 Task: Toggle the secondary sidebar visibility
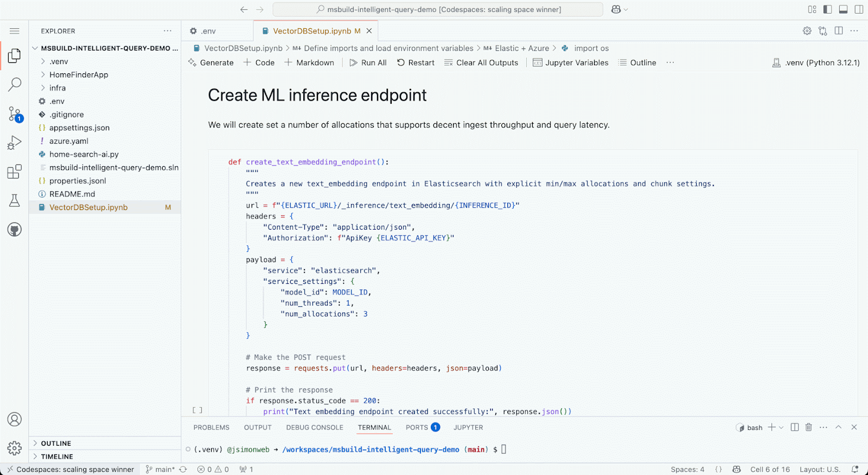[x=859, y=9]
